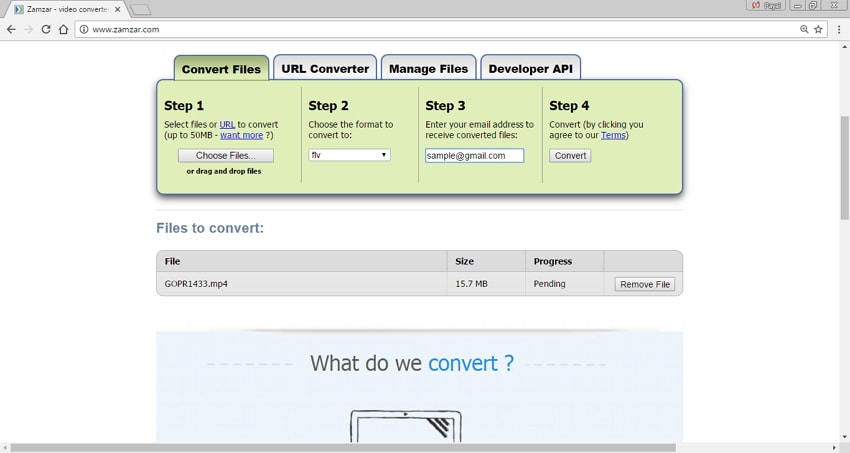This screenshot has height=453, width=850.
Task: Open Chrome three-dot menu
Action: [x=839, y=29]
